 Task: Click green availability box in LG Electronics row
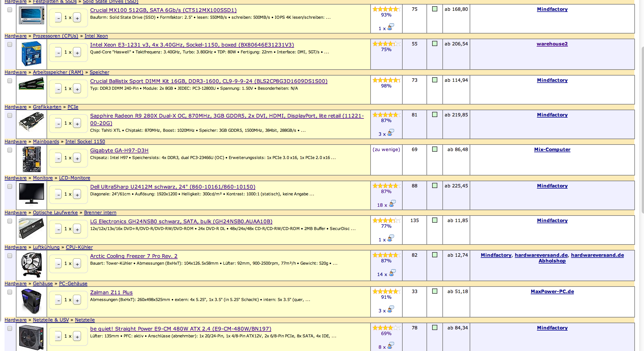click(435, 220)
